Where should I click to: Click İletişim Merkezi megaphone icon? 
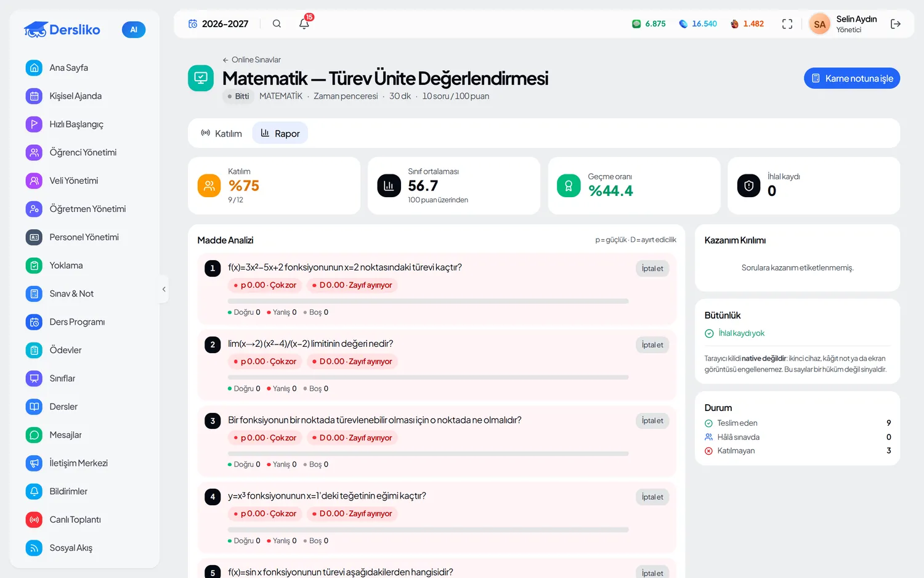pos(34,463)
